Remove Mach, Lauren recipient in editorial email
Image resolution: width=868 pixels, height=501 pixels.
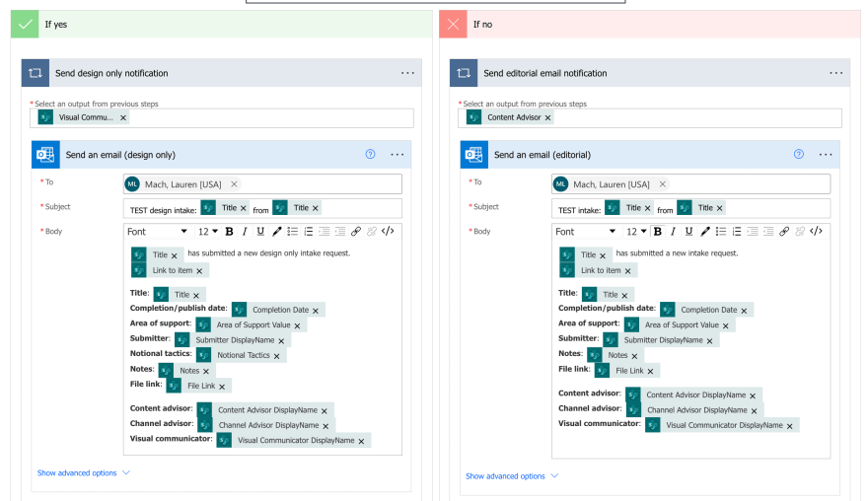pos(663,184)
